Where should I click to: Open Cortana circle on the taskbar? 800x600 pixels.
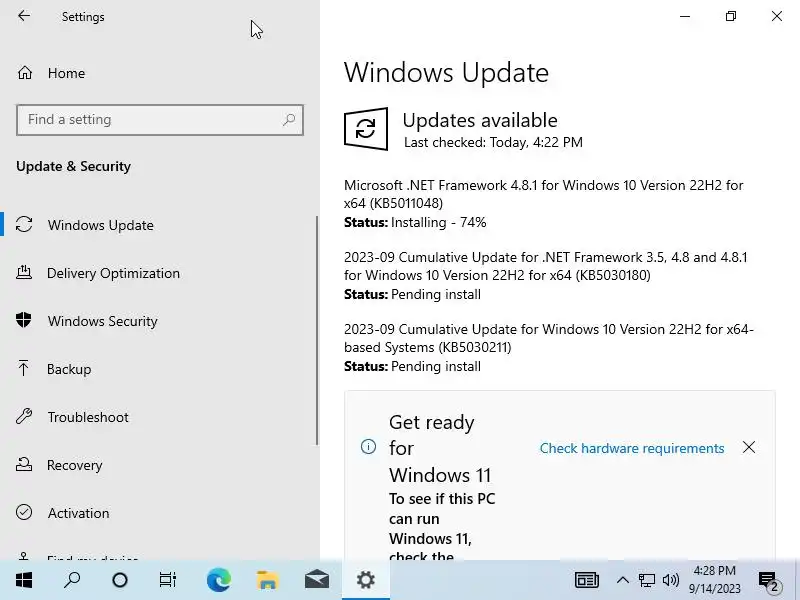pos(120,580)
